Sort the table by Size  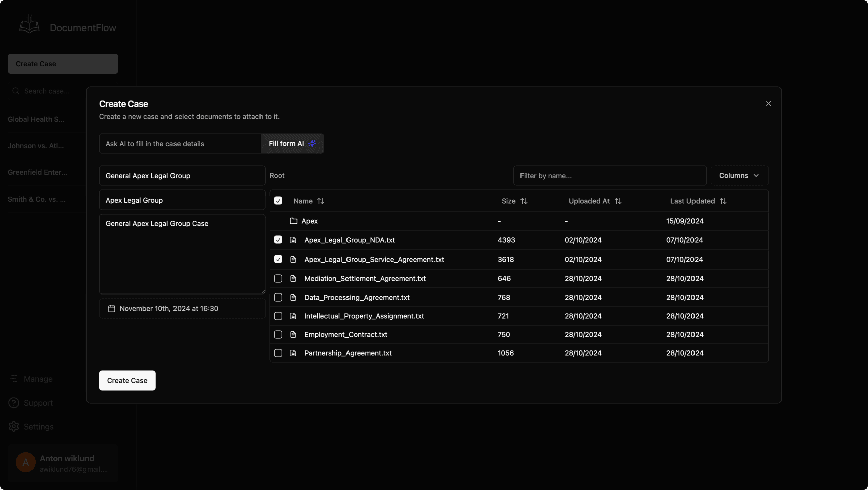pyautogui.click(x=524, y=201)
